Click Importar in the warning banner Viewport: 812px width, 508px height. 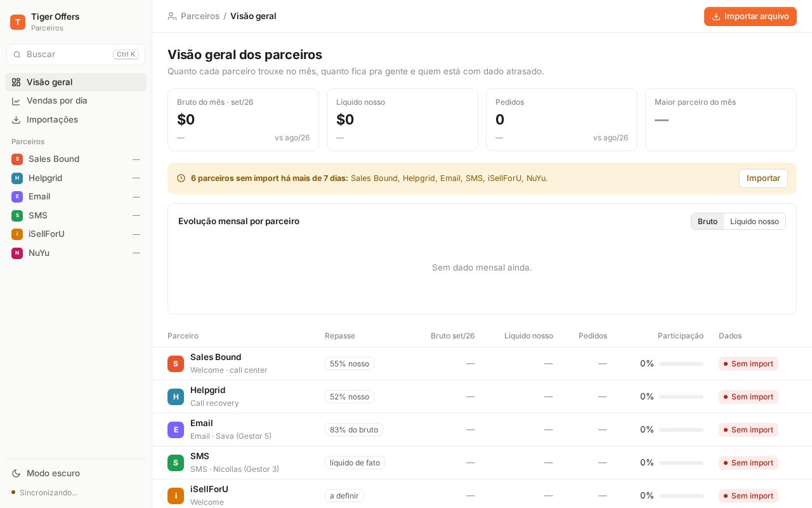click(763, 178)
